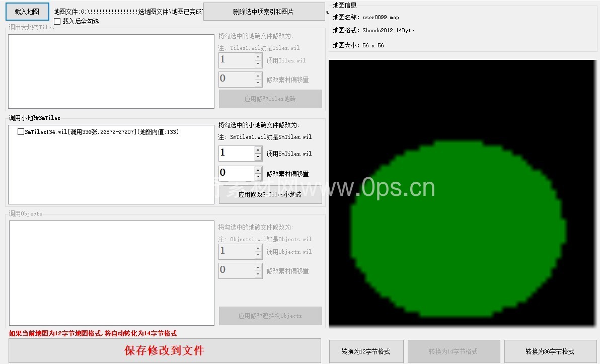
Task: Convert map with 转换为12字节格式 button
Action: coord(365,351)
